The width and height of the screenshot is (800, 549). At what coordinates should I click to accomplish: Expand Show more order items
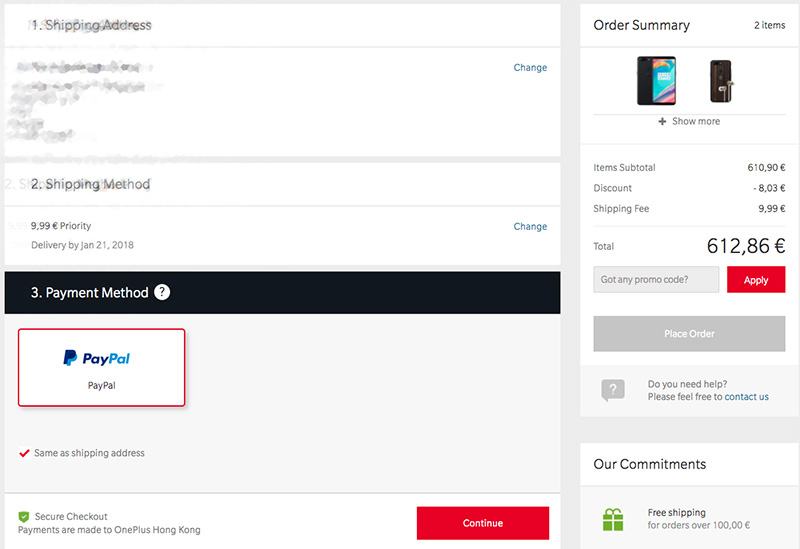point(689,121)
